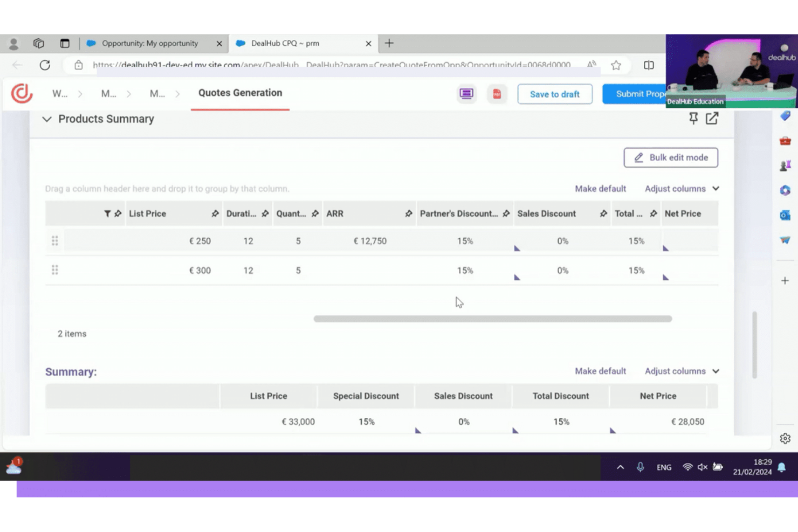Open the Adjust columns dropdown in Summary
The width and height of the screenshot is (798, 532).
pos(682,371)
